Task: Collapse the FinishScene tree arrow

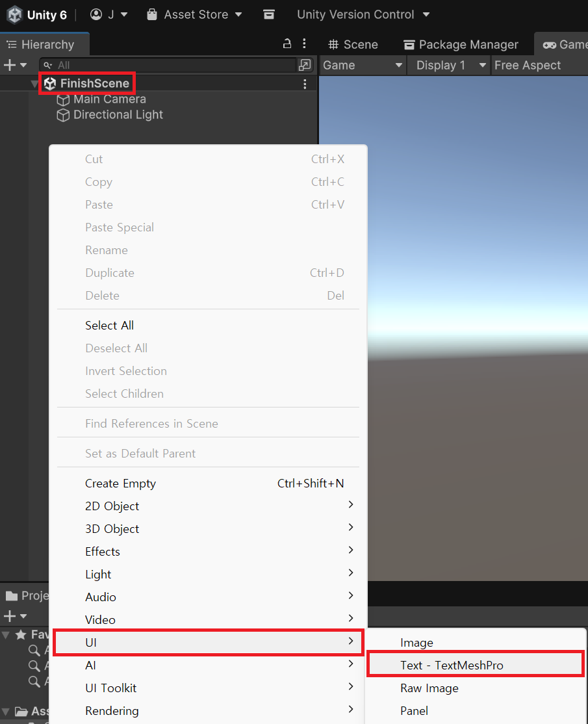Action: tap(34, 84)
